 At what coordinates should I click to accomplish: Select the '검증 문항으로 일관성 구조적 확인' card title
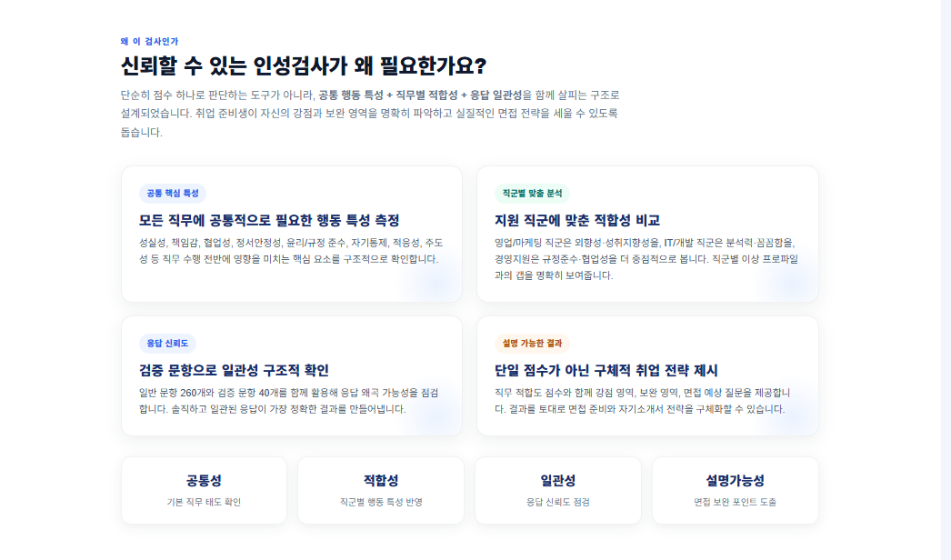point(234,370)
